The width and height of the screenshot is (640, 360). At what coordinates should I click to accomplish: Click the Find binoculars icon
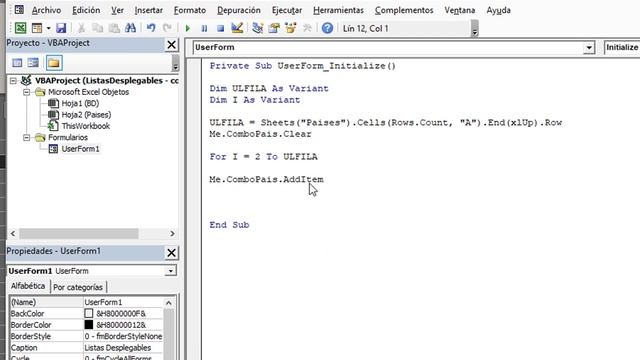pos(131,28)
